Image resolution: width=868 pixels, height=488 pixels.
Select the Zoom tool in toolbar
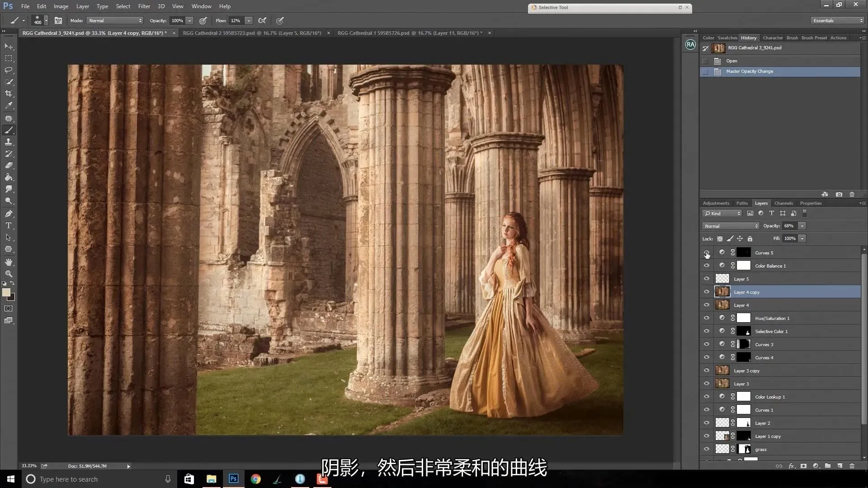click(9, 274)
